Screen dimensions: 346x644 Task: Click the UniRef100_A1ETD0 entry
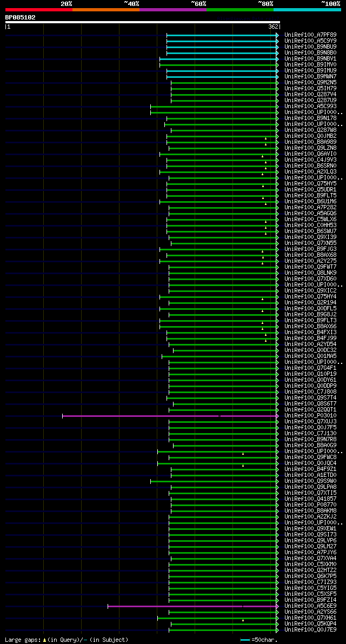point(310,475)
